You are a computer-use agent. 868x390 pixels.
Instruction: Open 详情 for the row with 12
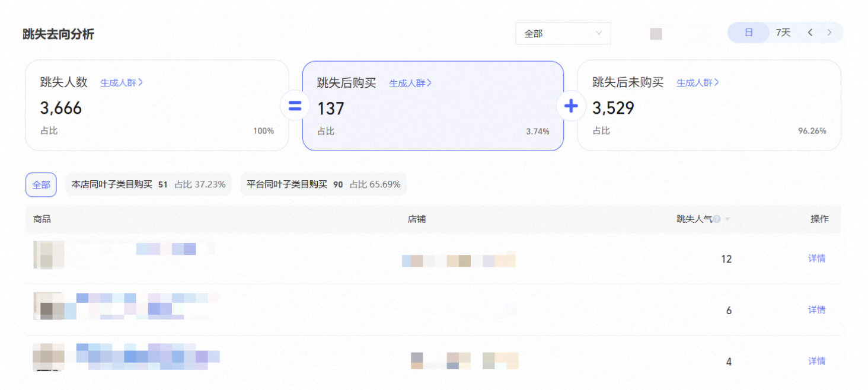point(816,258)
